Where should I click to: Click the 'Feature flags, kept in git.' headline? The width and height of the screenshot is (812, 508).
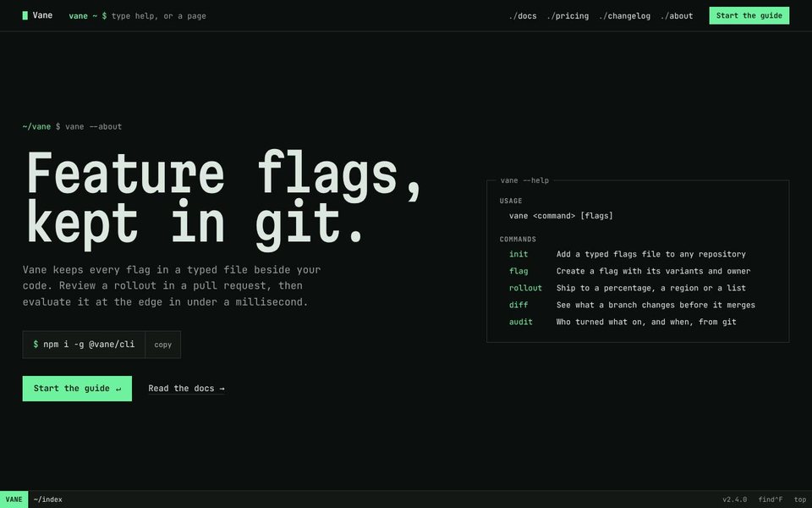click(x=224, y=200)
